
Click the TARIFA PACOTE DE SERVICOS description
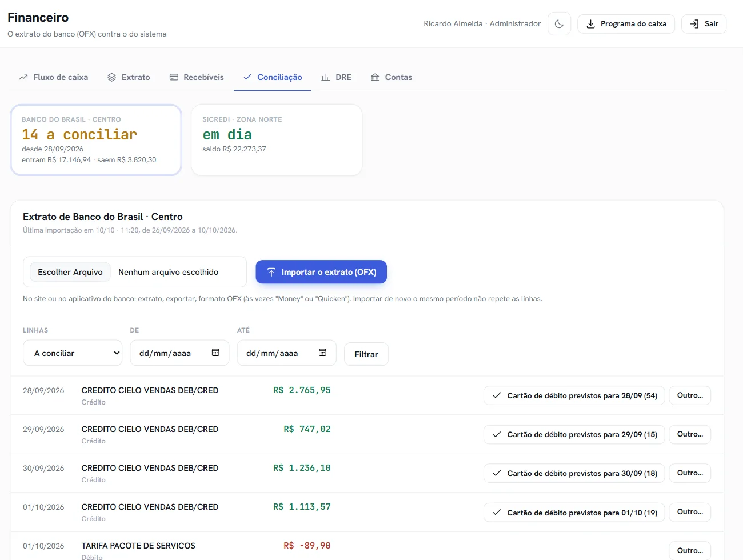pos(138,546)
